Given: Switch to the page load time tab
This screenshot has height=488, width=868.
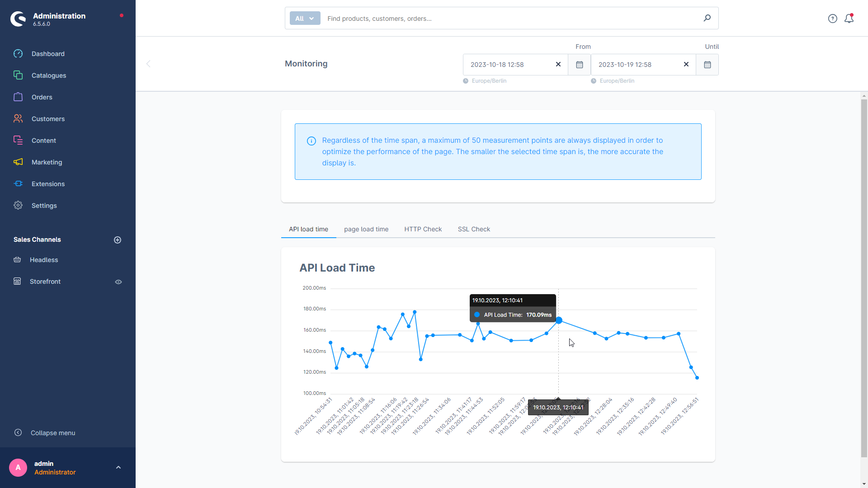Looking at the screenshot, I should [365, 230].
